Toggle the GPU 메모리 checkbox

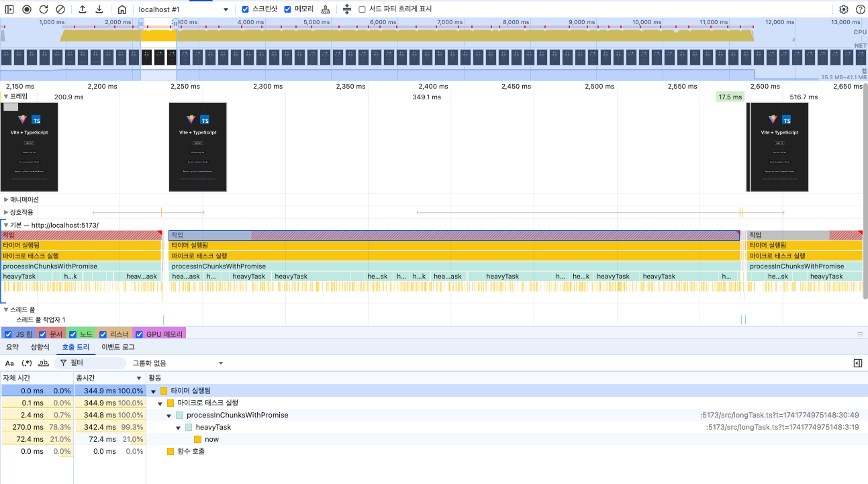(x=139, y=334)
